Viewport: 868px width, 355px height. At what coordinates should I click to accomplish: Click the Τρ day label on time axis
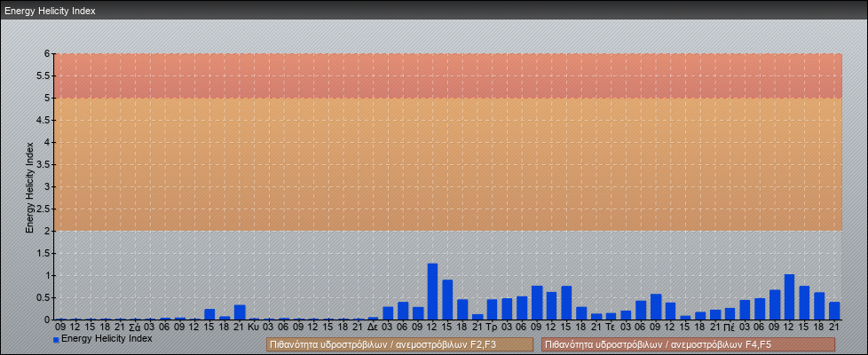[x=492, y=327]
